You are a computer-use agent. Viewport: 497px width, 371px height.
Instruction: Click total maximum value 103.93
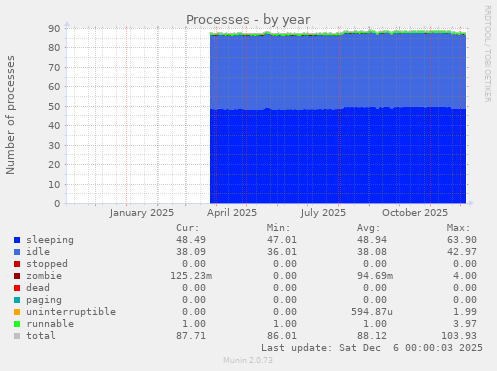[459, 336]
